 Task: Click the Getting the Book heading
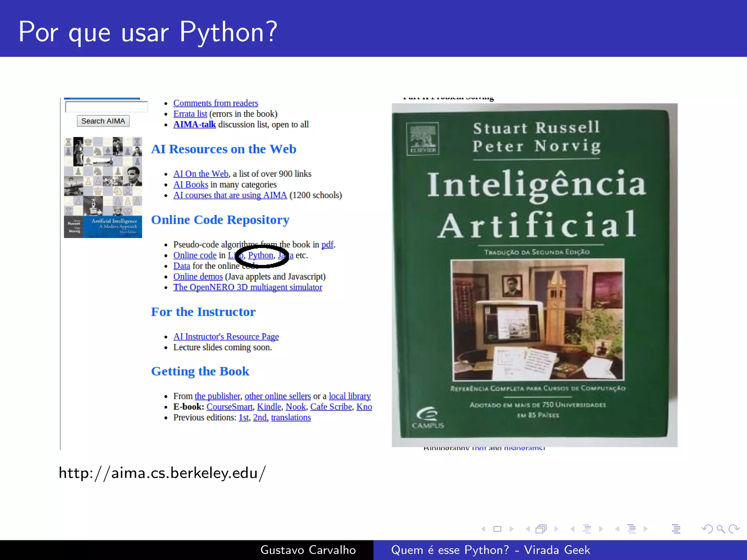tap(200, 371)
